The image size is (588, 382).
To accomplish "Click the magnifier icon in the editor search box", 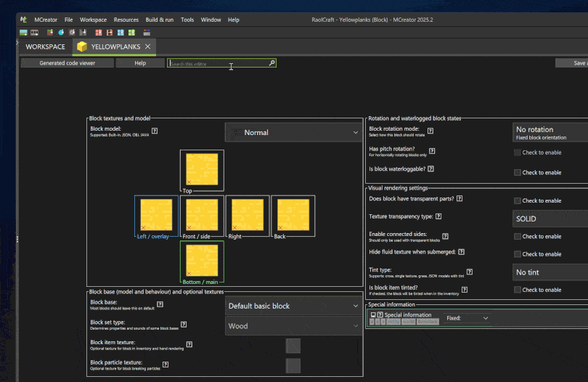I will (x=272, y=63).
